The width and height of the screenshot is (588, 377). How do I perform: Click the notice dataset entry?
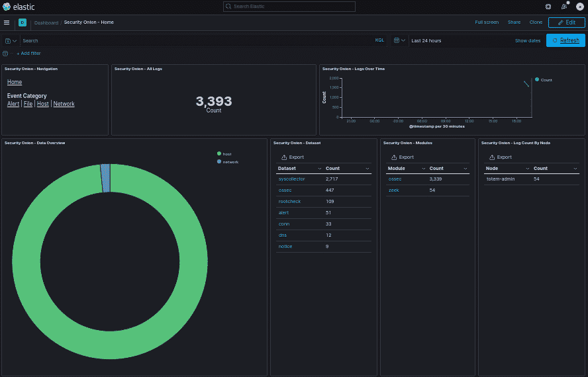[285, 247]
